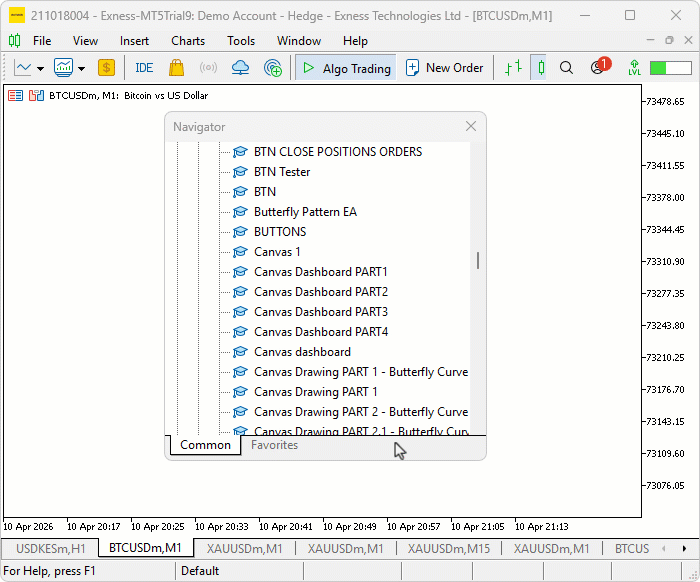The image size is (700, 582).
Task: Select BTN CLOSE POSITIONS ORDERS expert
Action: tap(338, 152)
